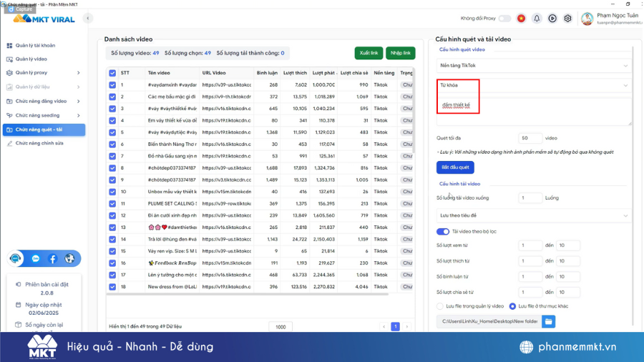Select Lưu file ở thư mục khác radio
The height and width of the screenshot is (362, 644).
(x=512, y=306)
